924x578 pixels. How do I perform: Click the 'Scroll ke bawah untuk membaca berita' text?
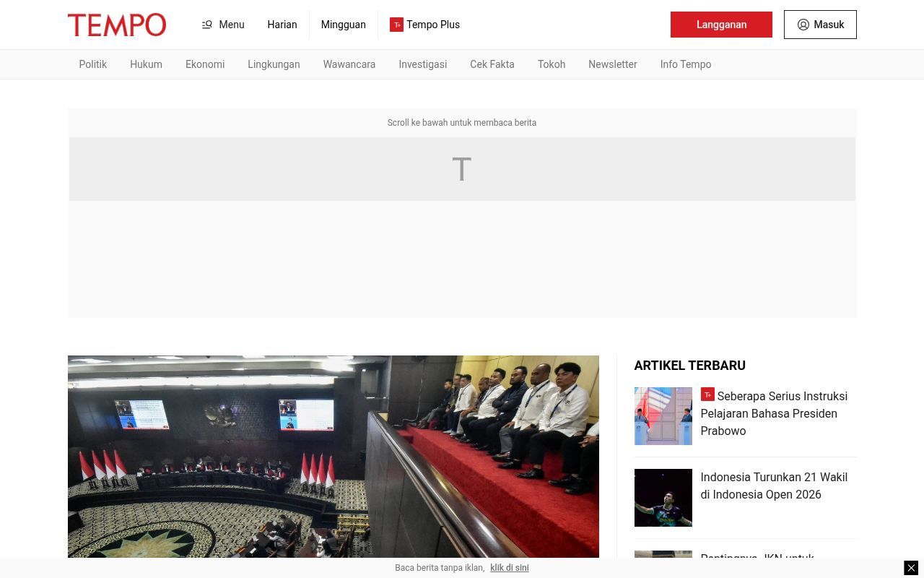point(462,123)
